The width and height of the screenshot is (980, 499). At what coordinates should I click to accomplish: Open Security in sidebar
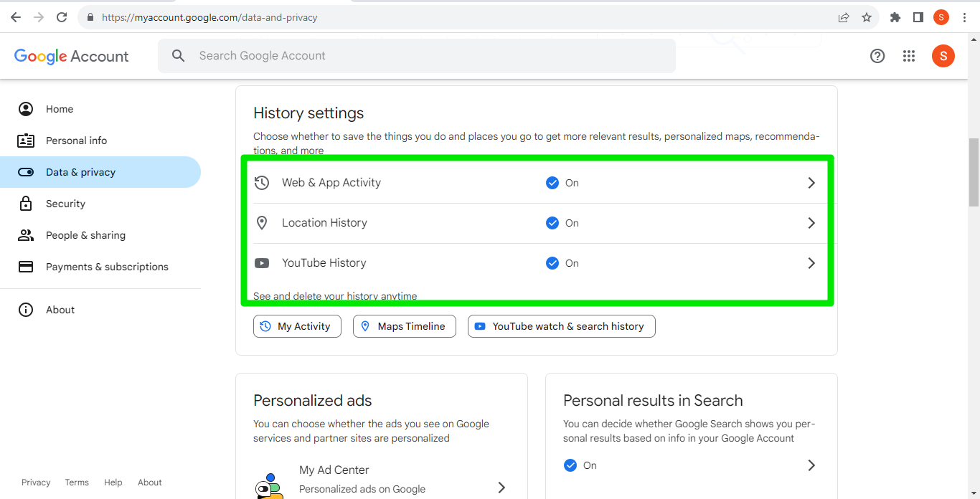point(100,204)
